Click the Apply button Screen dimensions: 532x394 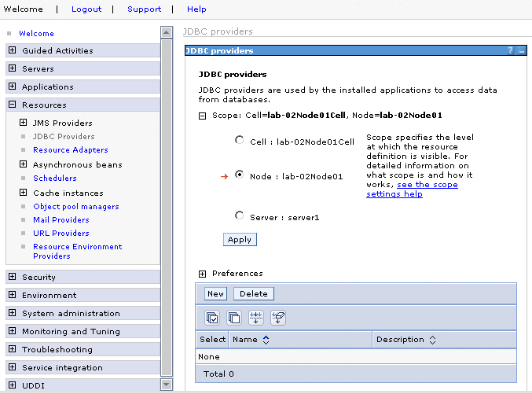[240, 239]
